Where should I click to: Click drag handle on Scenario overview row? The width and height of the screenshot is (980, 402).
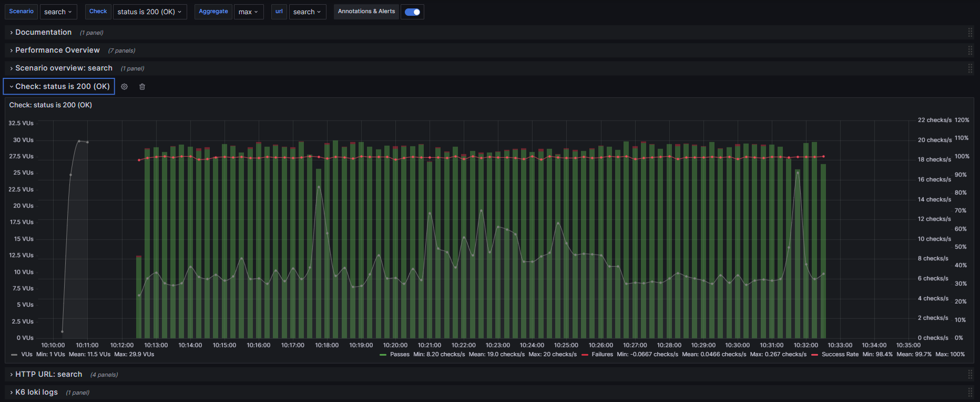coord(970,68)
